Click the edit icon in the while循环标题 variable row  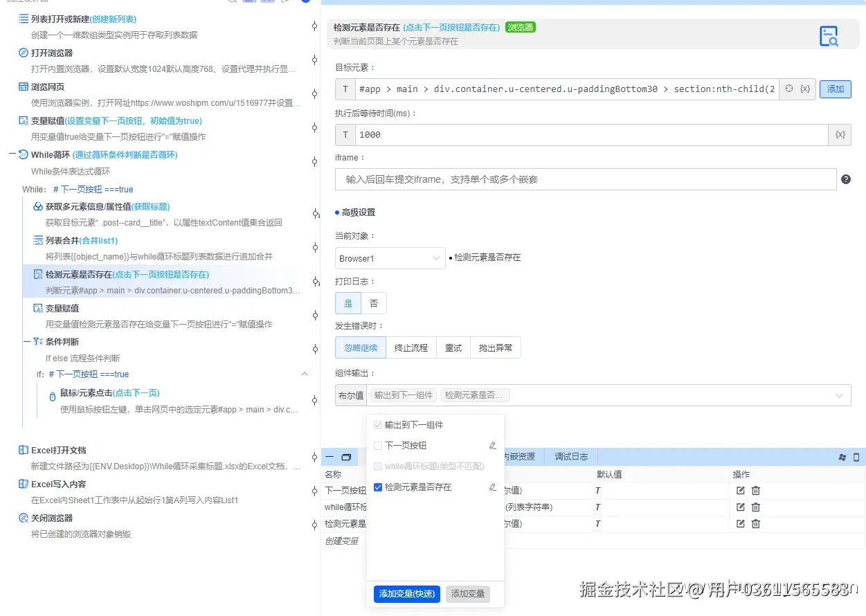click(739, 506)
